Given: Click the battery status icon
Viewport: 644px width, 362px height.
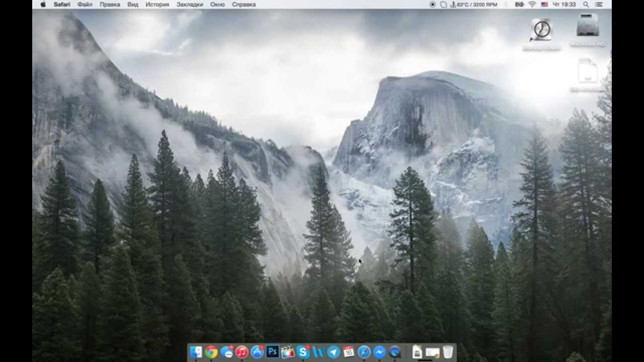Looking at the screenshot, I should (x=520, y=4).
